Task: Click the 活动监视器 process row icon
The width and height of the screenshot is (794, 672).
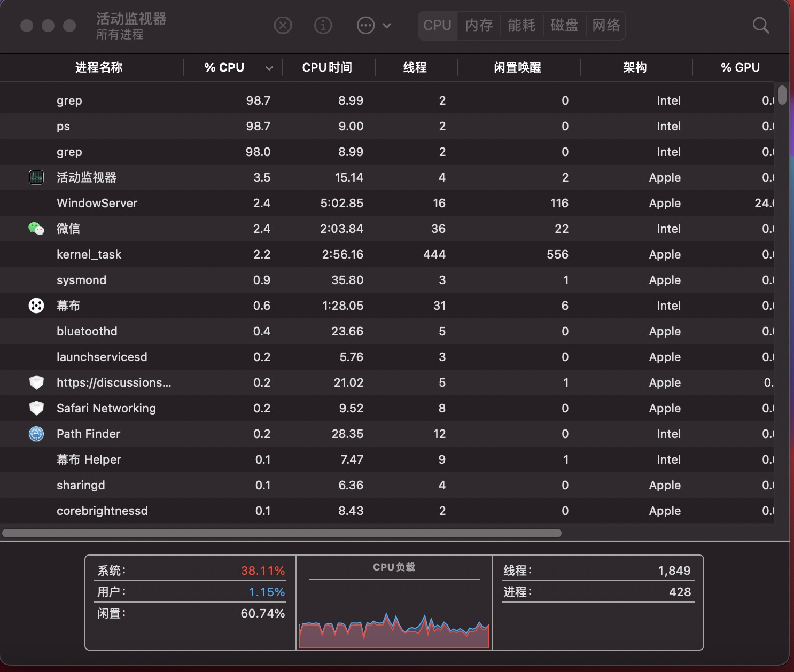Action: point(36,177)
